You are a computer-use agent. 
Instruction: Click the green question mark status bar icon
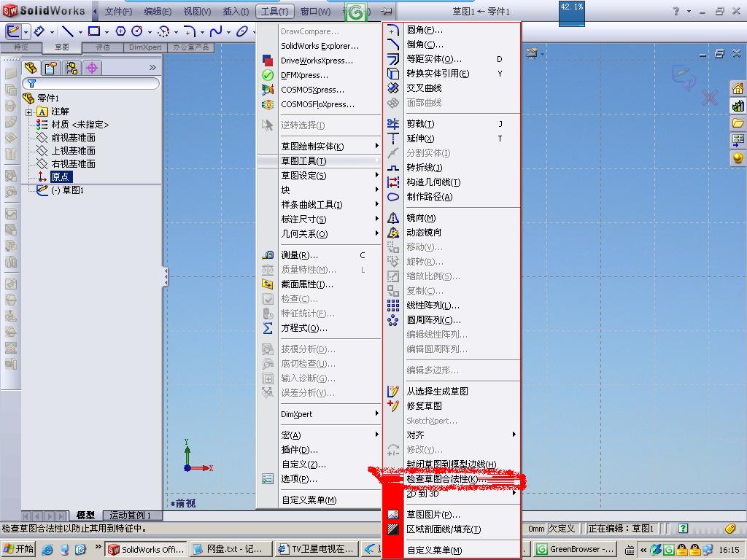(x=683, y=528)
